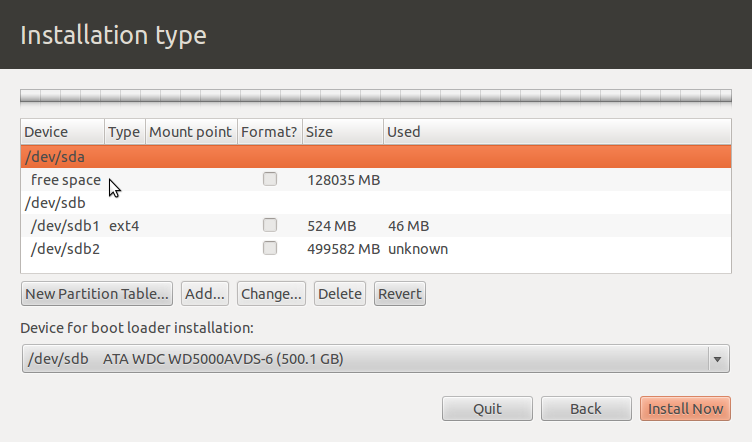
Task: Go Back to previous step
Action: [585, 409]
